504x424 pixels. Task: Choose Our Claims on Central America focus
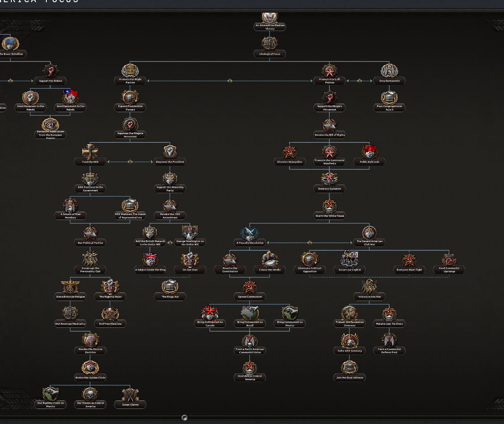(x=90, y=398)
